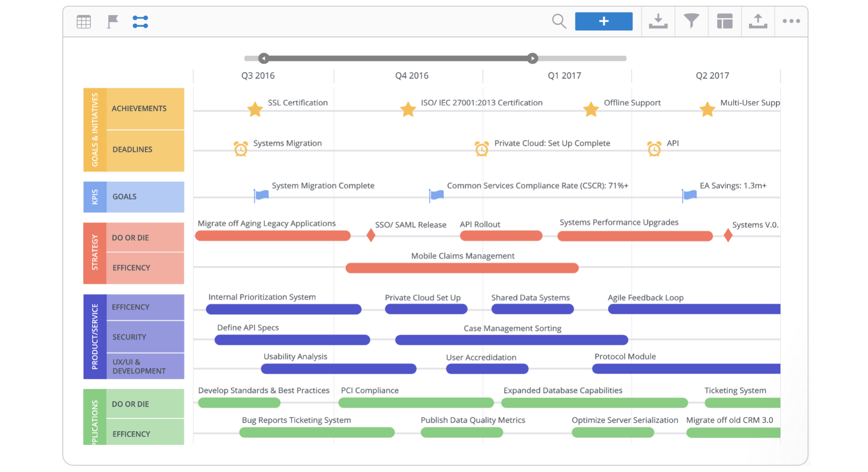Click the export upload icon
Viewport: 868px width, 472px height.
[x=757, y=21]
